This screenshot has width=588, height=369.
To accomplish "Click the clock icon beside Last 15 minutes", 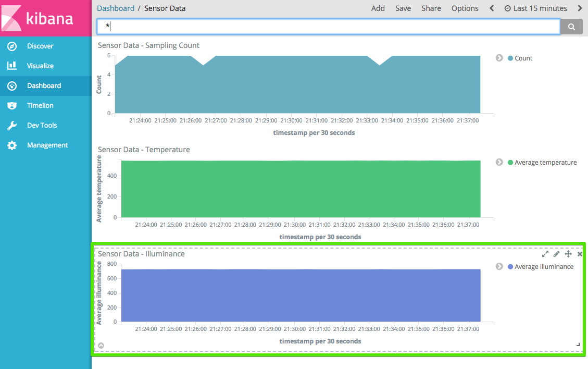I will point(507,8).
